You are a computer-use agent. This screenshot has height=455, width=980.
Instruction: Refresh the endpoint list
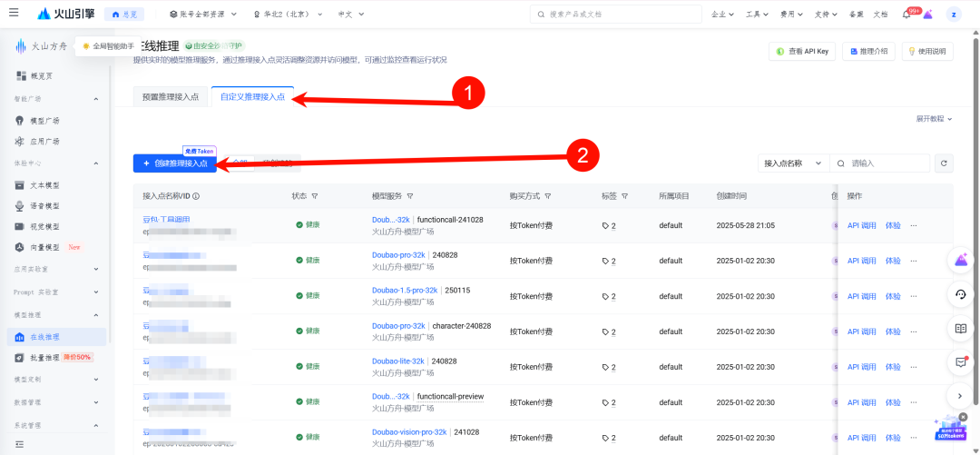tap(944, 163)
